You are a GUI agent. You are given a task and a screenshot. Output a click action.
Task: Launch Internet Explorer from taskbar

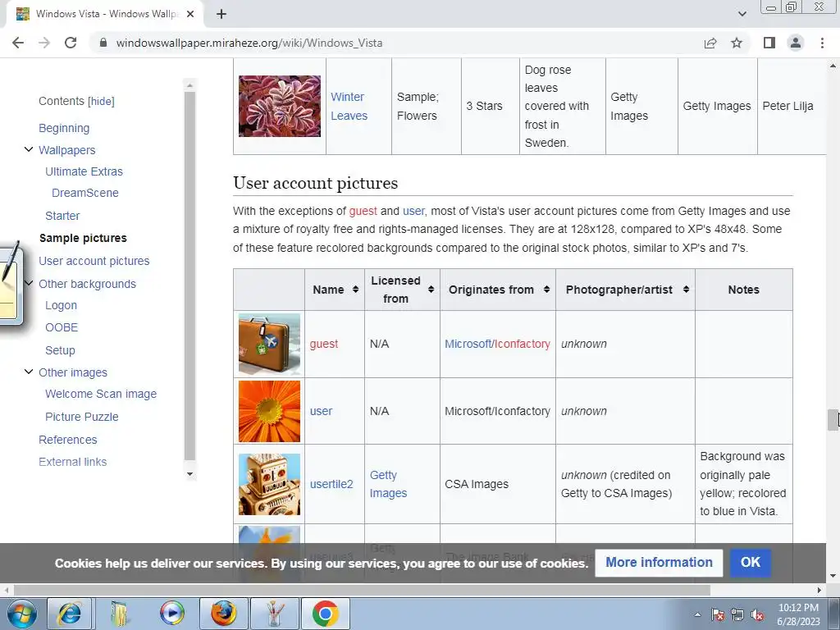70,614
